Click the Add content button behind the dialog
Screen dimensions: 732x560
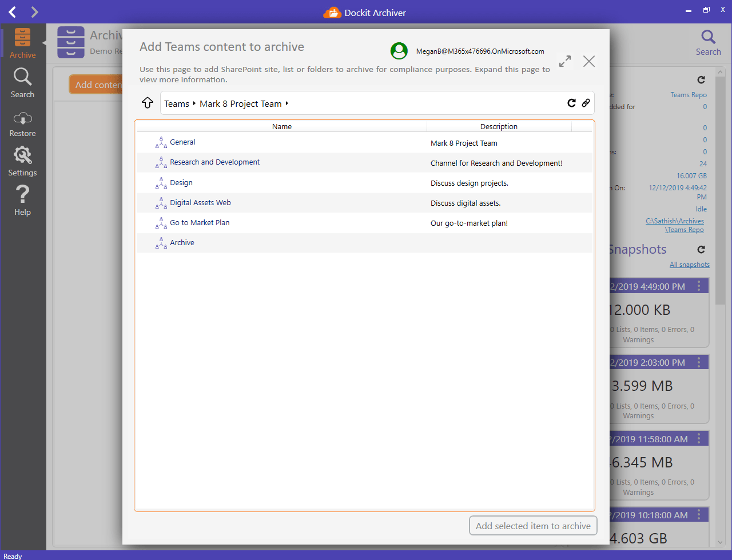[96, 85]
